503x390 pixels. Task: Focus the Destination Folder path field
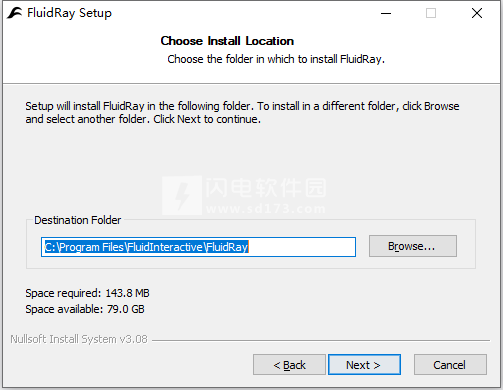[198, 247]
